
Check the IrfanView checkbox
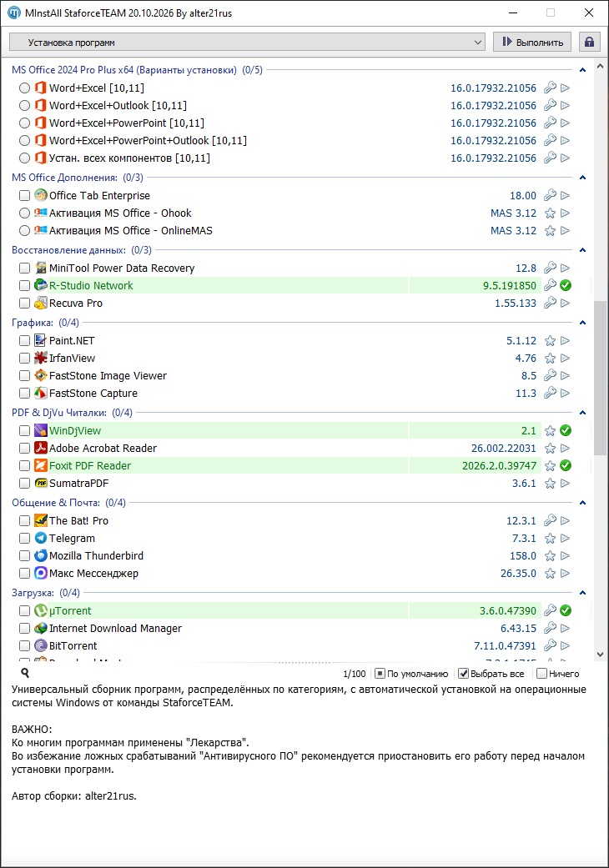(x=24, y=359)
